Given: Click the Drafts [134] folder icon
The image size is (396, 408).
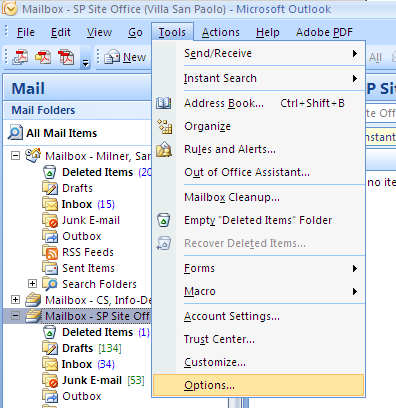Looking at the screenshot, I should coord(50,348).
